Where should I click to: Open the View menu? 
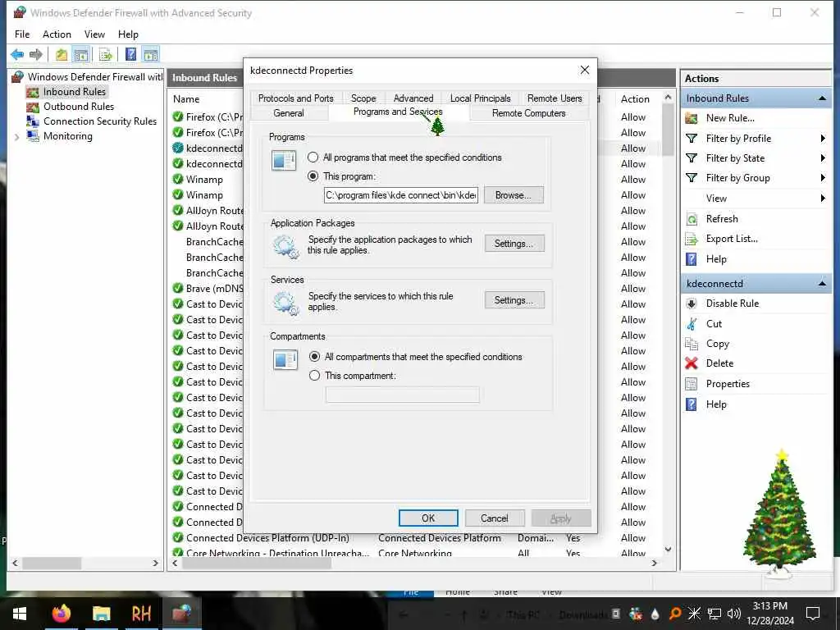pos(94,34)
